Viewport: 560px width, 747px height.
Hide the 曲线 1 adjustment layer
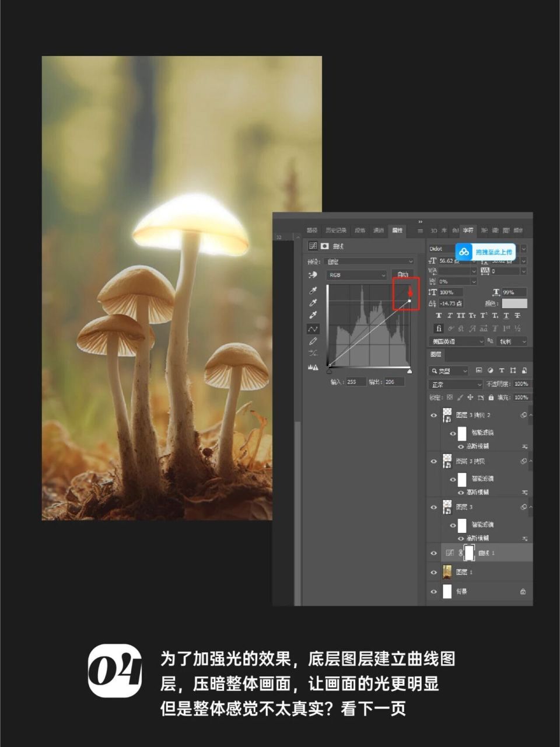[x=433, y=553]
